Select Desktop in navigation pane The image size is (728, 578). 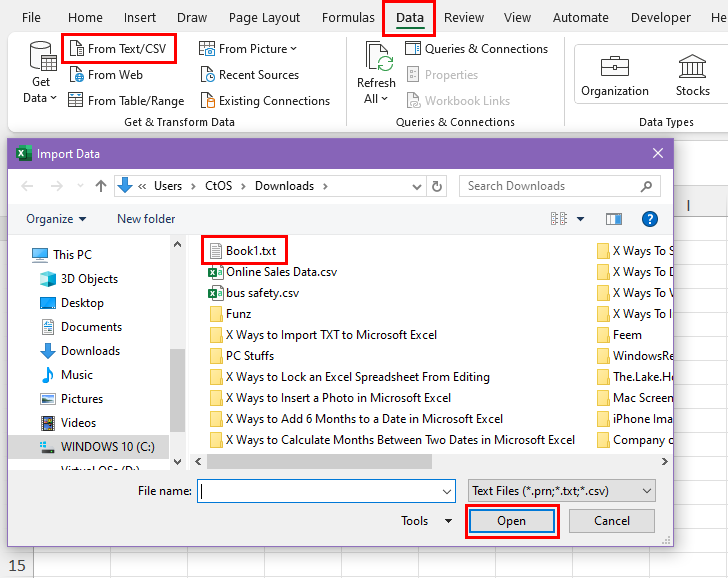[x=72, y=303]
